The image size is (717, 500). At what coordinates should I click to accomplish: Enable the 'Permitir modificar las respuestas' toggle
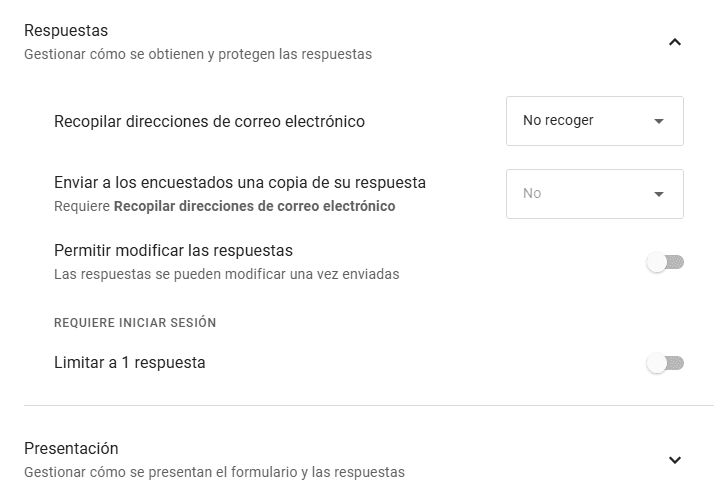coord(665,262)
